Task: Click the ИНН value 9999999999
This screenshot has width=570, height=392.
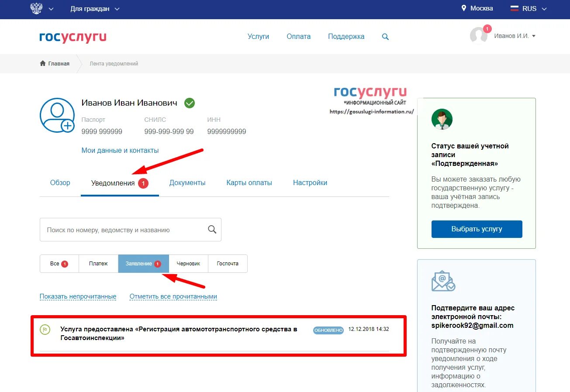Action: (x=227, y=131)
